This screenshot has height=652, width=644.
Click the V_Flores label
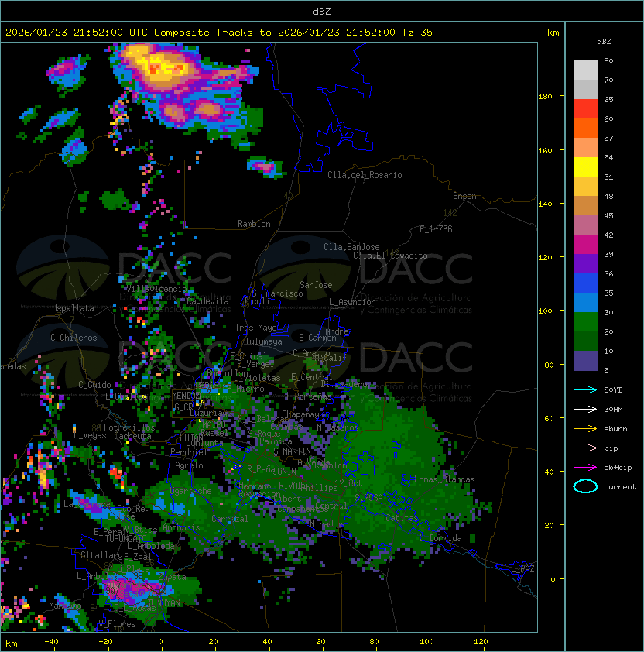click(117, 624)
